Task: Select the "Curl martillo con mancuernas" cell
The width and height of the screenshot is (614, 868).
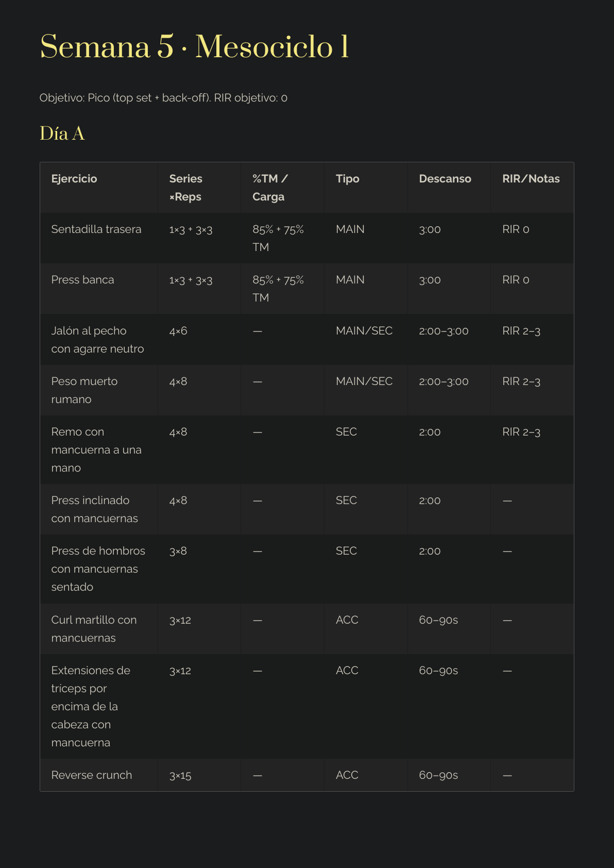Action: pyautogui.click(x=94, y=629)
